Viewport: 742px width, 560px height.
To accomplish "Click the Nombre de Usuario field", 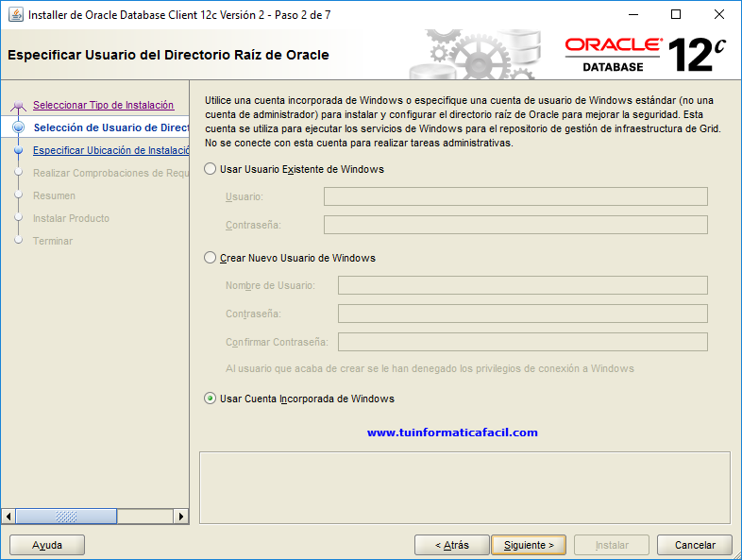I will click(x=522, y=285).
